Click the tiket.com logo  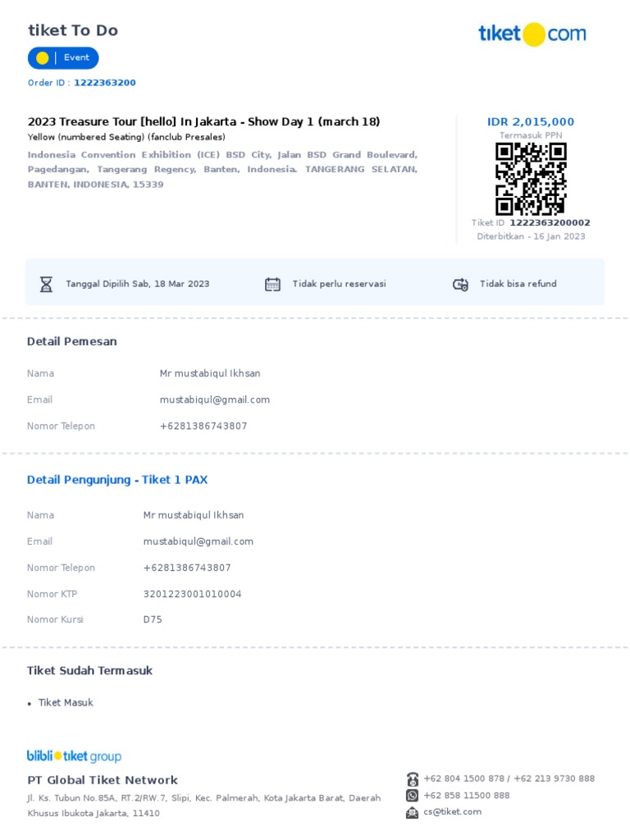532,34
